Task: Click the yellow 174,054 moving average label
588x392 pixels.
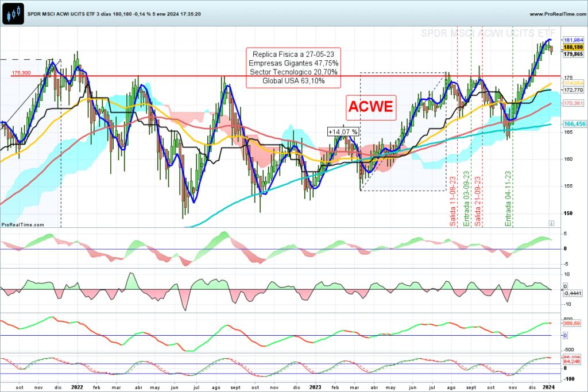Action: click(574, 83)
